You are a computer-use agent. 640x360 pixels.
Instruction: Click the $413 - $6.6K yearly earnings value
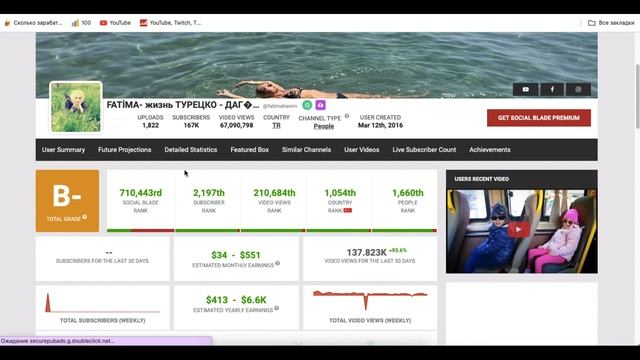[236, 300]
